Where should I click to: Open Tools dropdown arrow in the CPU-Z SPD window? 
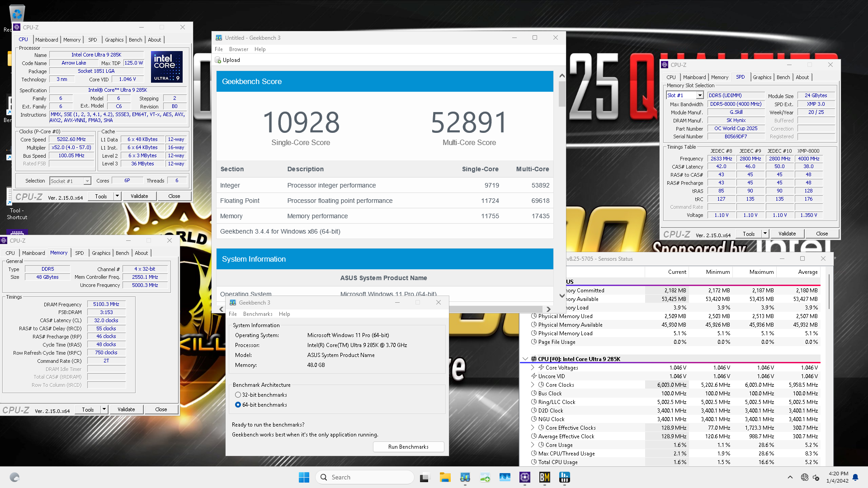click(765, 234)
